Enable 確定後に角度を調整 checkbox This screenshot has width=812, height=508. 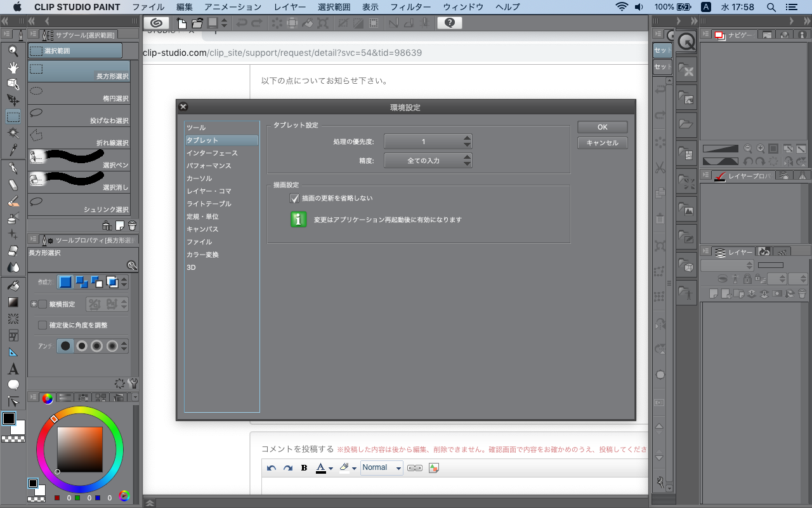pyautogui.click(x=43, y=325)
